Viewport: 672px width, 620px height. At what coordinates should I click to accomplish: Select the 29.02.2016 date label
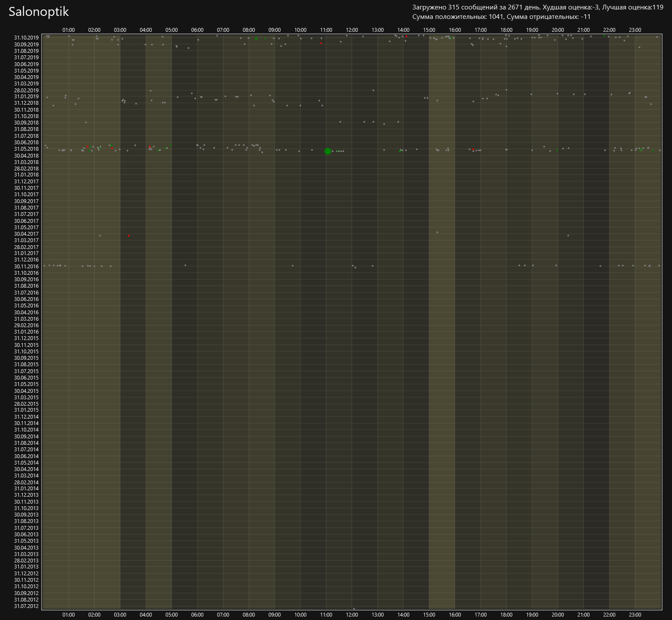26,325
